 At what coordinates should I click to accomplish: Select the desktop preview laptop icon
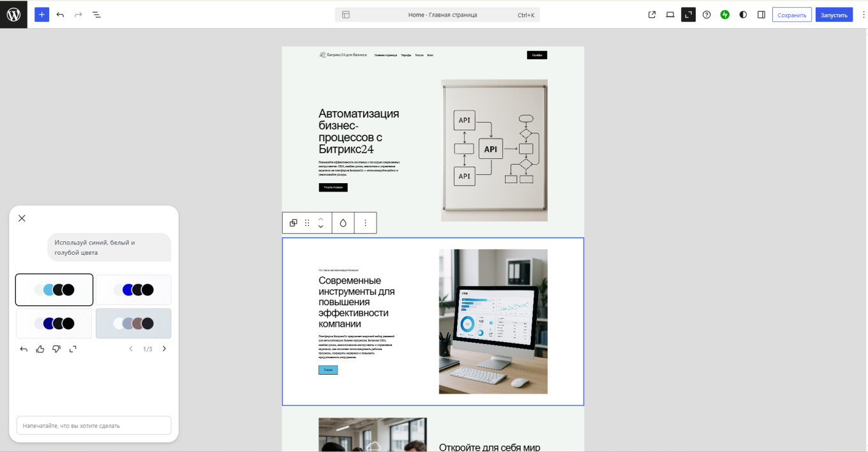(670, 14)
